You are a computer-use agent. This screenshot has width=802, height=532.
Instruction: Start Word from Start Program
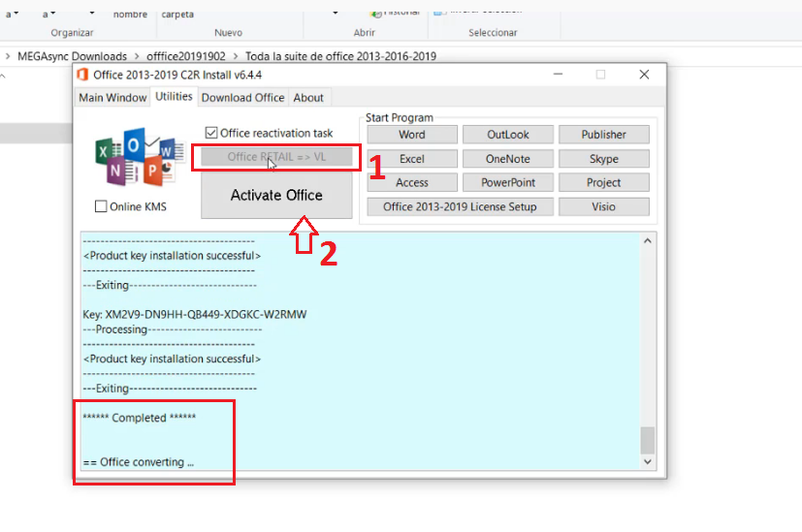coord(412,135)
